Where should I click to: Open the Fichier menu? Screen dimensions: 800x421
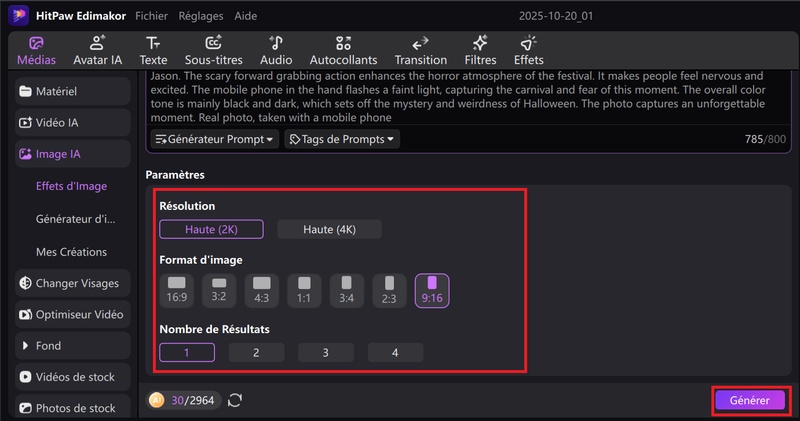pos(151,17)
